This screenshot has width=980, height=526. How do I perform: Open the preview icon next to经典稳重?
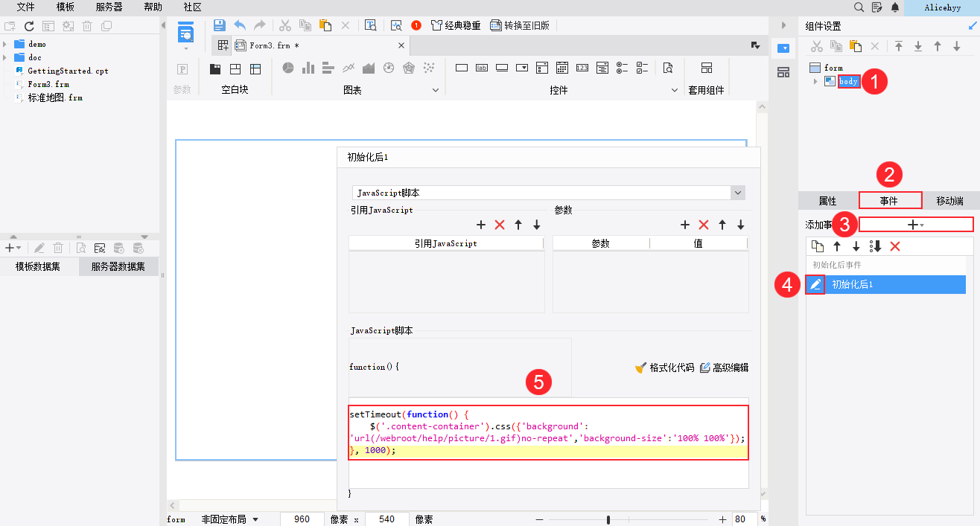[397, 25]
